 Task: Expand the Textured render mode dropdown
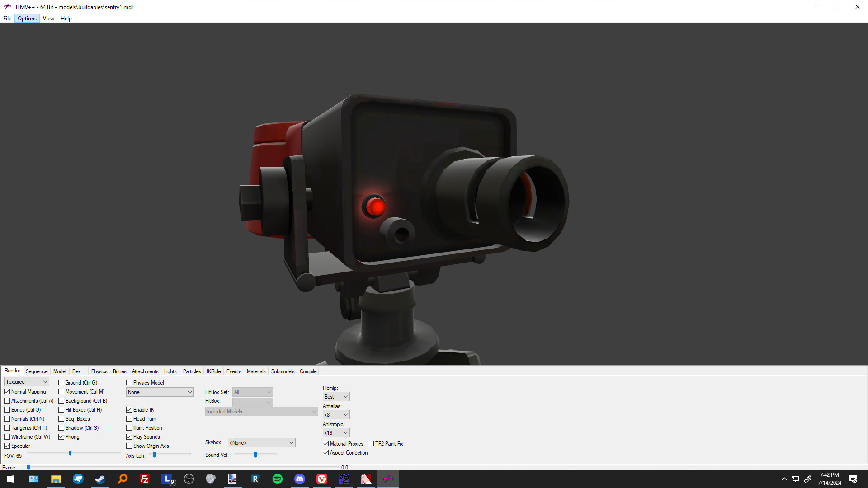[x=26, y=382]
